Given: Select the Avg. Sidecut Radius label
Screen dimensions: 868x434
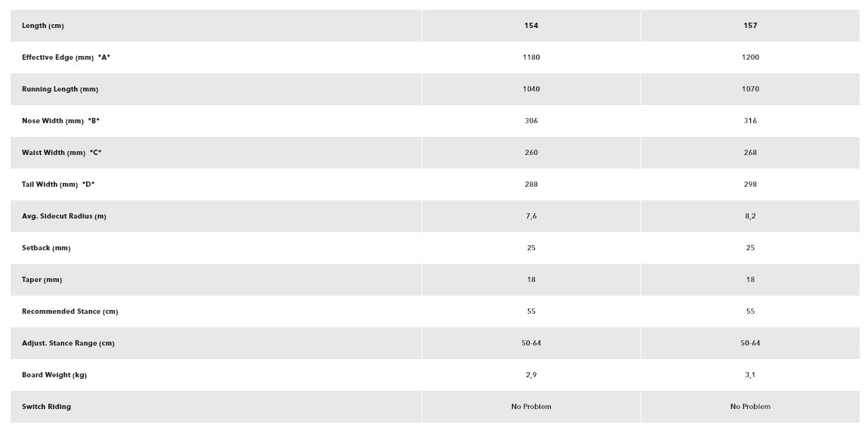Looking at the screenshot, I should pyautogui.click(x=64, y=216).
